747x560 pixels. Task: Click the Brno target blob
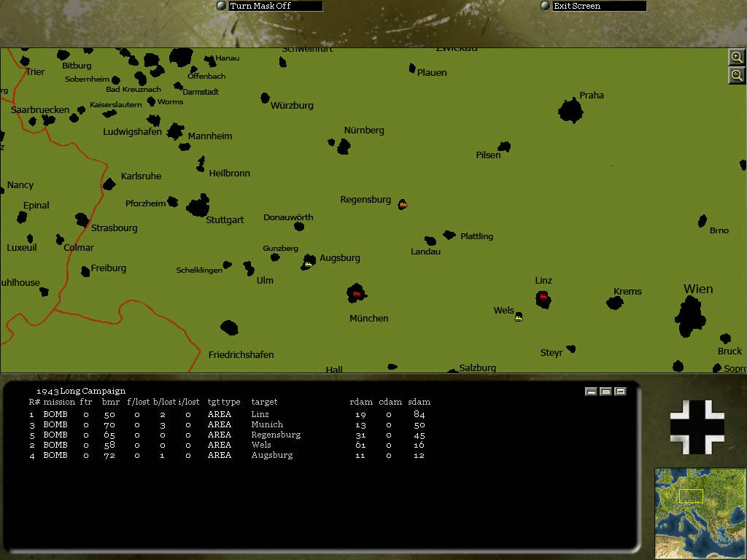[x=703, y=220]
